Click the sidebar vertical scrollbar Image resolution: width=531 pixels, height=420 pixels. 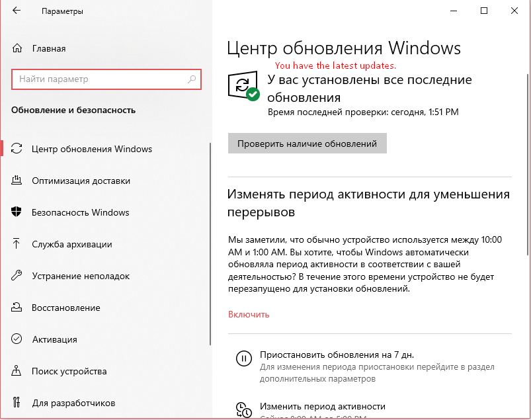click(210, 244)
